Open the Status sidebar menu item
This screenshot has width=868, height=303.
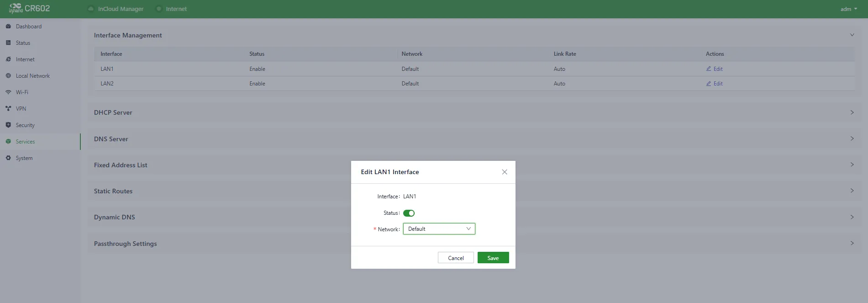click(x=23, y=43)
